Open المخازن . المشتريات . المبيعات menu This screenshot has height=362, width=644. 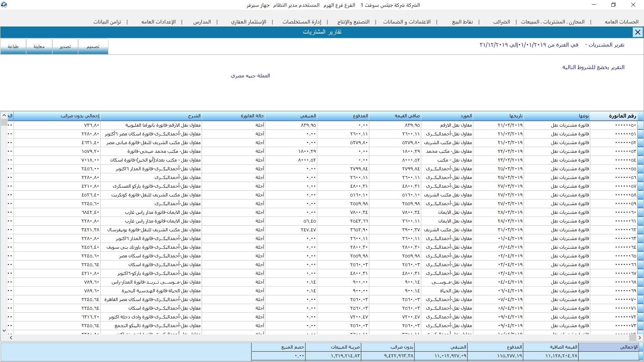552,22
